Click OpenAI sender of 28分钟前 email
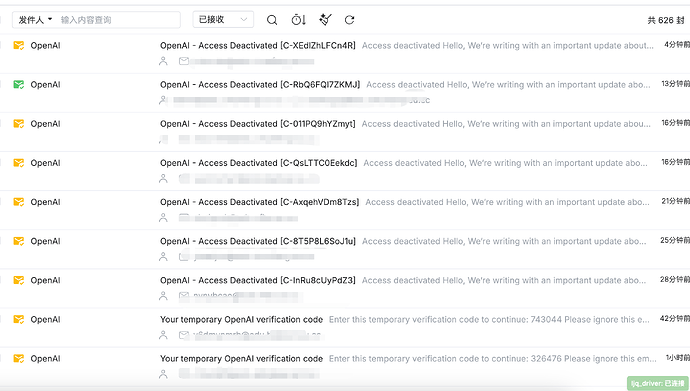Image resolution: width=690 pixels, height=391 pixels. click(45, 280)
